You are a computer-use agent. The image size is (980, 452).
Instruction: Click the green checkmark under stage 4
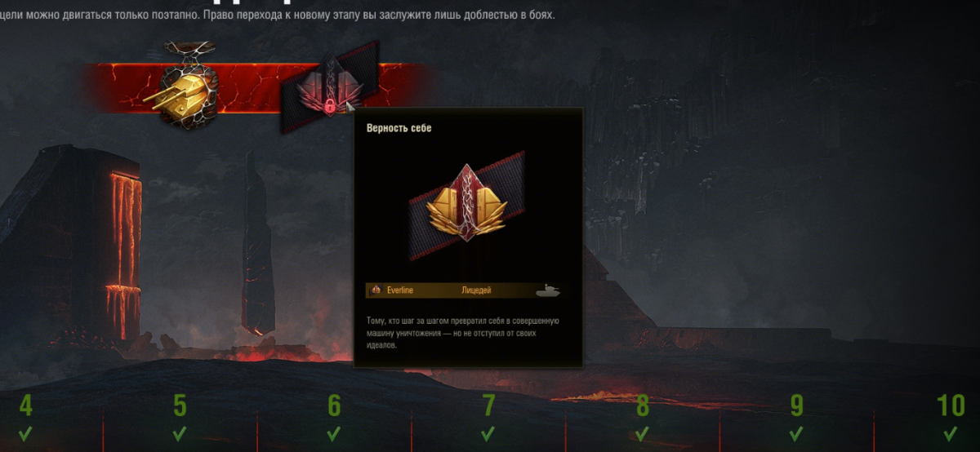[x=26, y=433]
